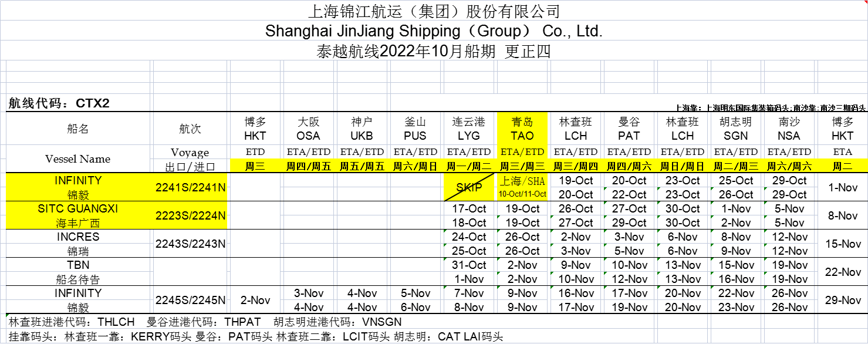This screenshot has width=868, height=344.
Task: Select the "周五/周五" weekday cell
Action: [x=362, y=166]
